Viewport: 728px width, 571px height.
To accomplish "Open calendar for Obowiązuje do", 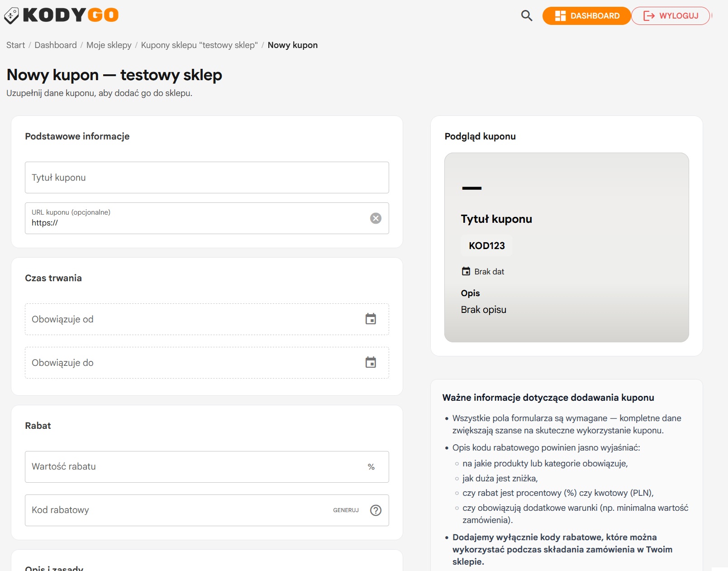I will (371, 363).
